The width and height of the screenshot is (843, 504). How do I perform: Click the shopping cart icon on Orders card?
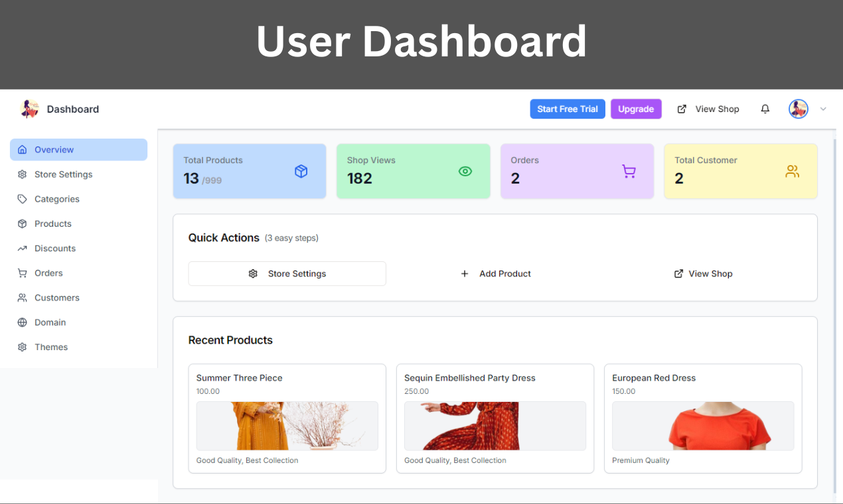click(x=628, y=171)
